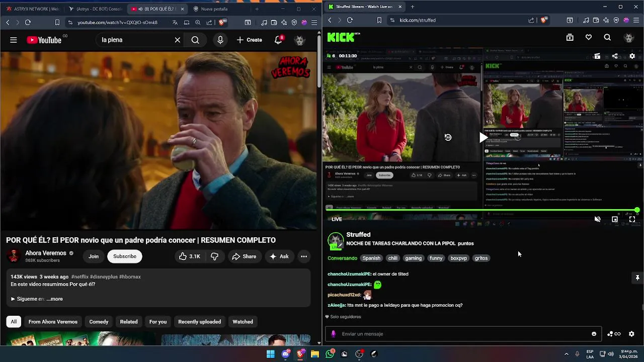This screenshot has height=362, width=644.
Task: Reload the YouTube page
Action: 28,22
